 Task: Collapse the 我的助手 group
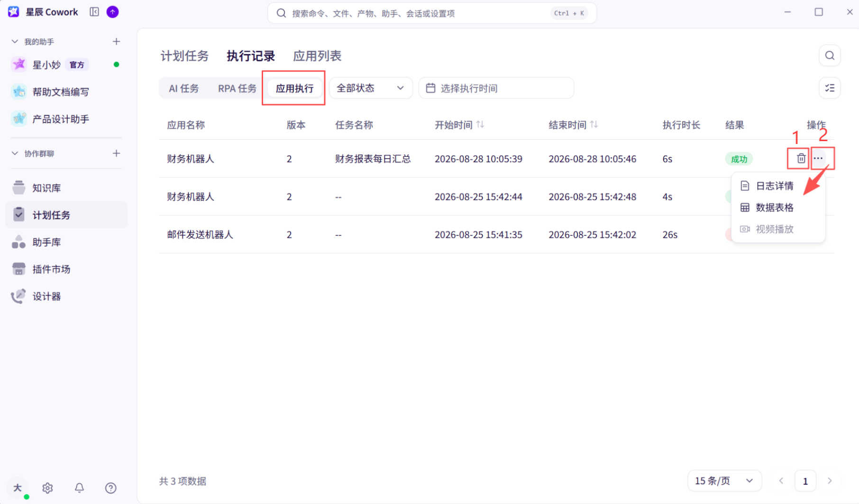pos(15,42)
